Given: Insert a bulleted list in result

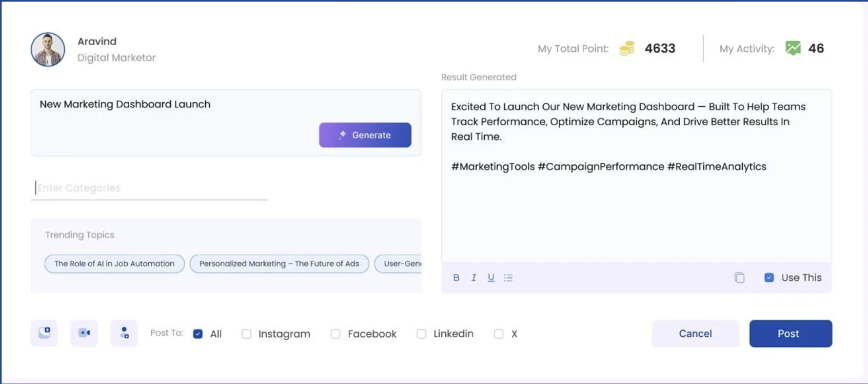Looking at the screenshot, I should click(508, 278).
